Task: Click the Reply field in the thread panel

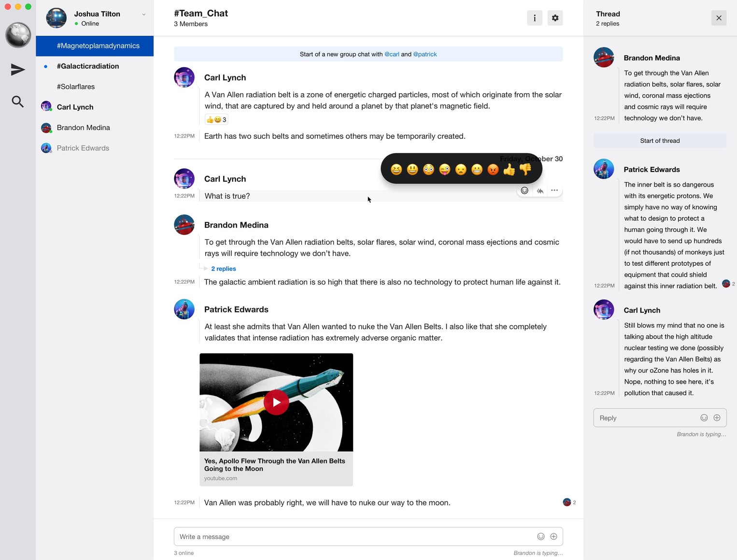Action: coord(647,417)
